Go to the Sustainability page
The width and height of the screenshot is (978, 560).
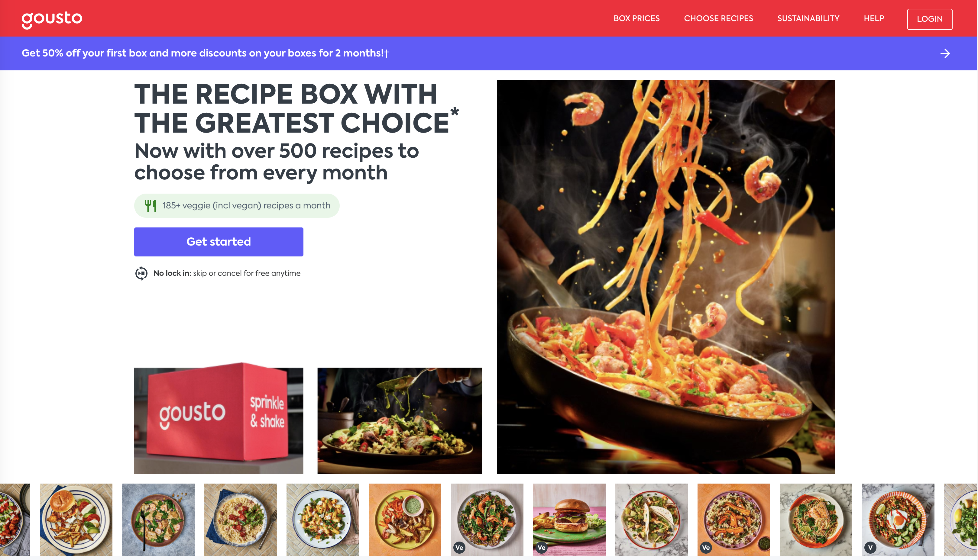pyautogui.click(x=808, y=18)
